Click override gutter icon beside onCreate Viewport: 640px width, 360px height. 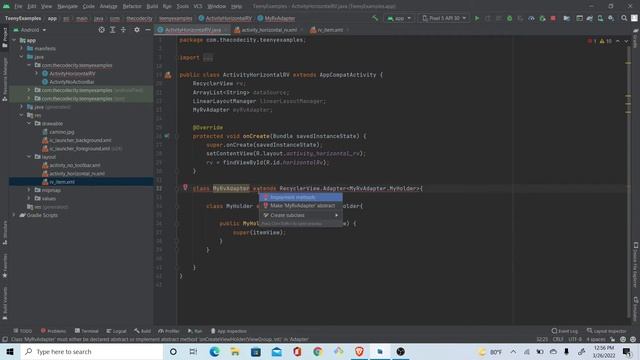coord(167,136)
